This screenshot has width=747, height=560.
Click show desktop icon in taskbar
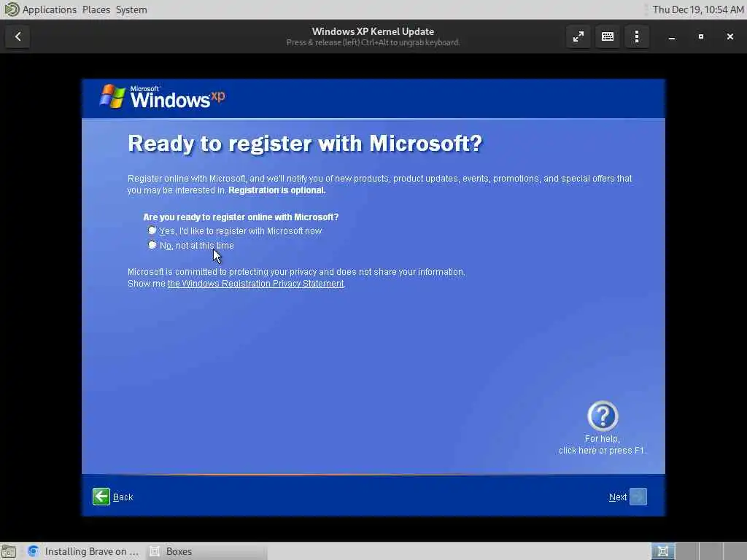pos(9,551)
